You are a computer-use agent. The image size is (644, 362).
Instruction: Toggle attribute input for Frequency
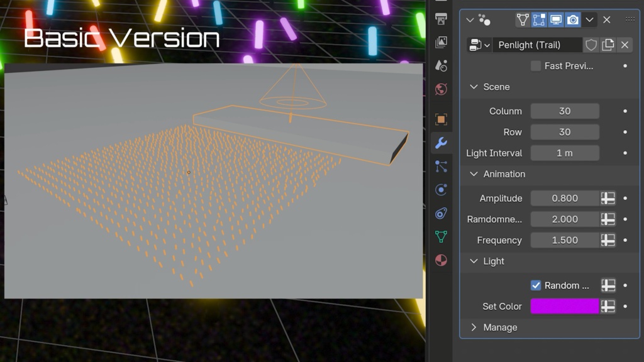[608, 240]
